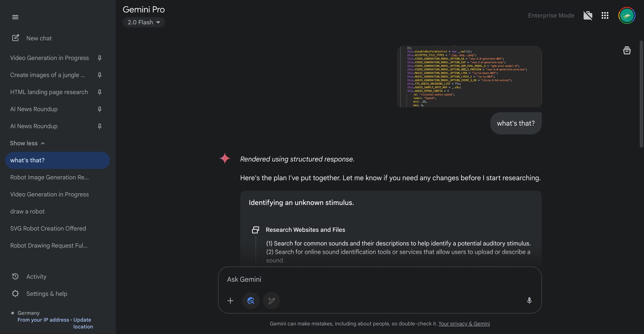Viewport: 644px width, 334px height.
Task: Open the Google apps grid
Action: point(605,15)
